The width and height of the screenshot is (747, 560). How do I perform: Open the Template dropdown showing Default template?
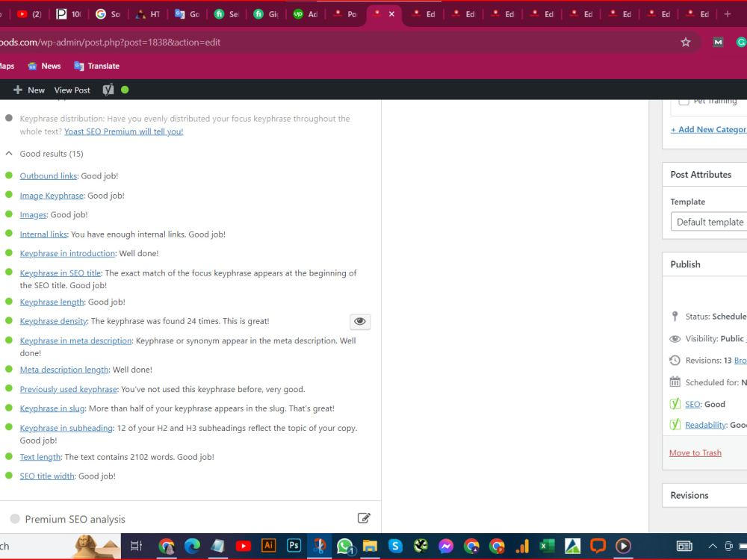pyautogui.click(x=709, y=222)
